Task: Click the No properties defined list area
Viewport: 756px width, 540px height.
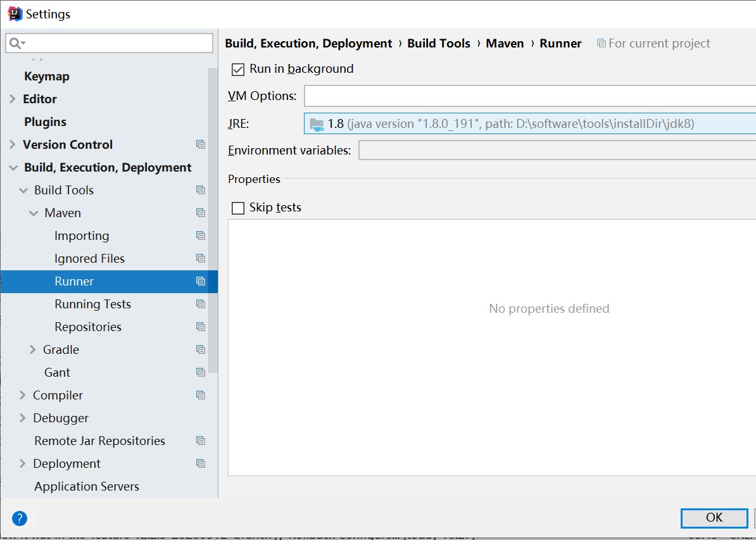Action: [492, 347]
